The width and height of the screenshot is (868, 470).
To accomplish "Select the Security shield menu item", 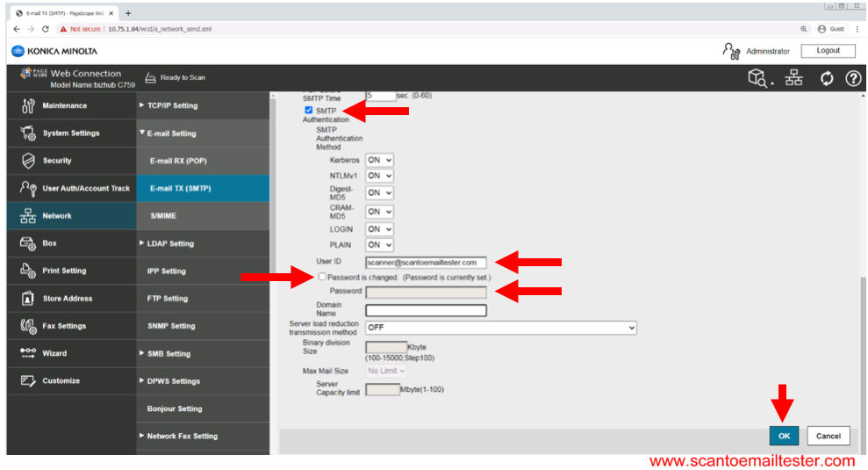I will (57, 161).
